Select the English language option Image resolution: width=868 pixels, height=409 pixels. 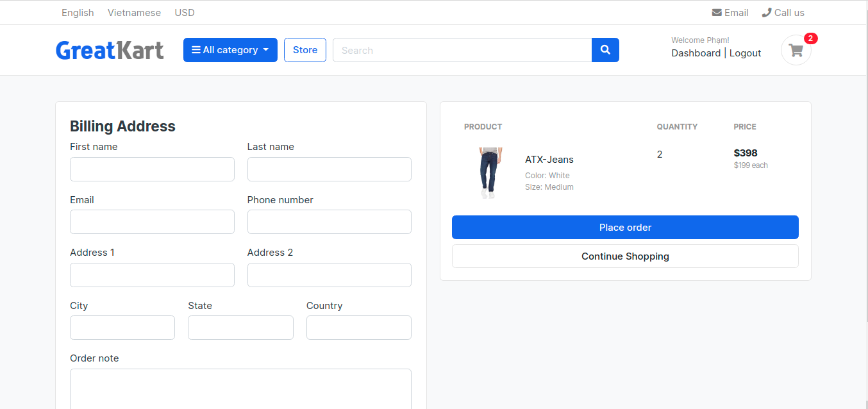click(x=77, y=12)
